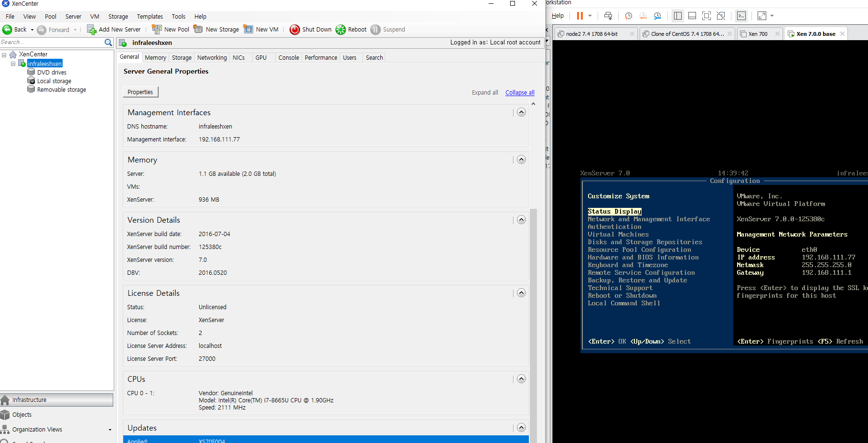Select Local storage in tree
Image resolution: width=868 pixels, height=443 pixels.
tap(54, 81)
